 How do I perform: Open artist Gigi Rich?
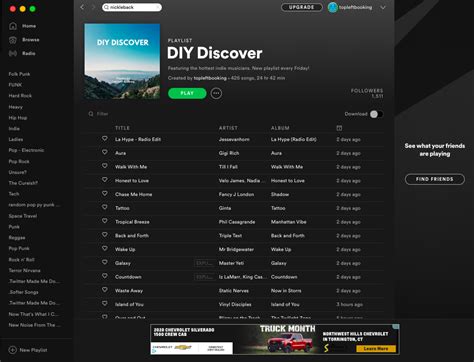(229, 153)
